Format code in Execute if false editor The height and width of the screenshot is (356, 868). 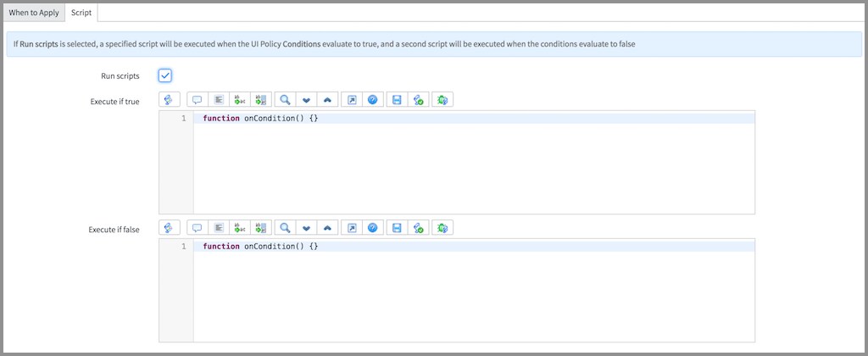219,227
